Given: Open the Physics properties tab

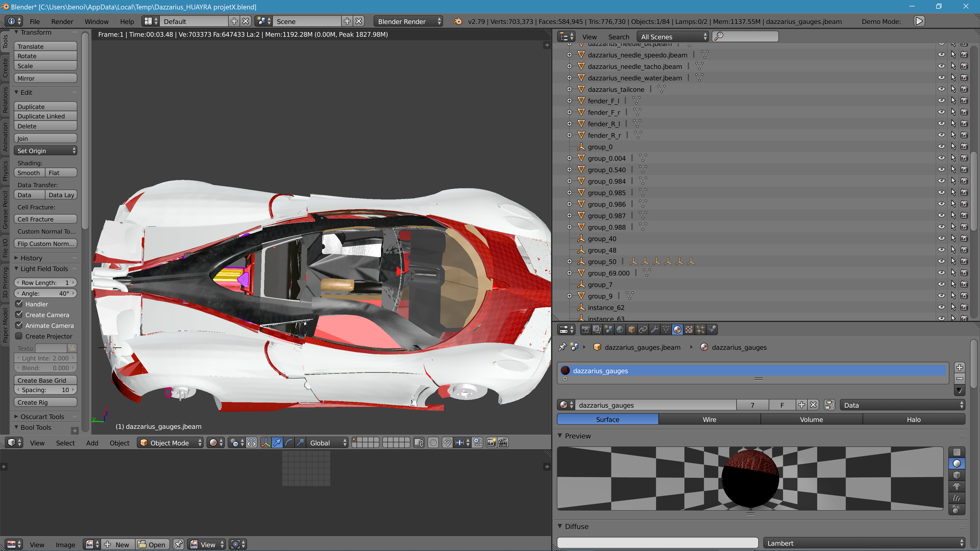Looking at the screenshot, I should coord(712,330).
